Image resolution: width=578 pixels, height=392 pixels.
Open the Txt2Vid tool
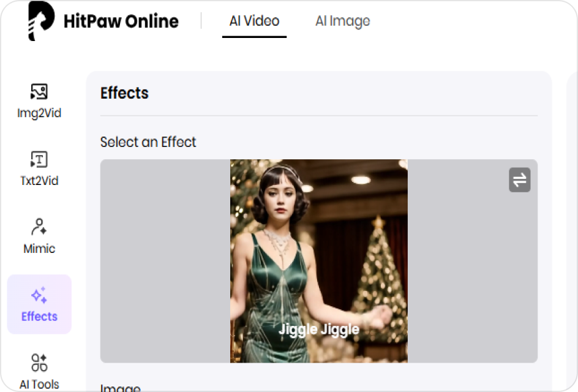[39, 169]
